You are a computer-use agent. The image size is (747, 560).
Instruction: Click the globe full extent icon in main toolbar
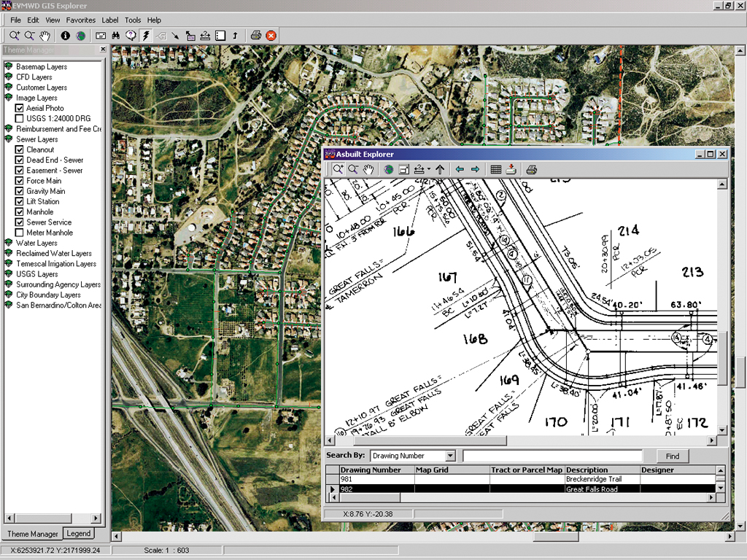(80, 35)
